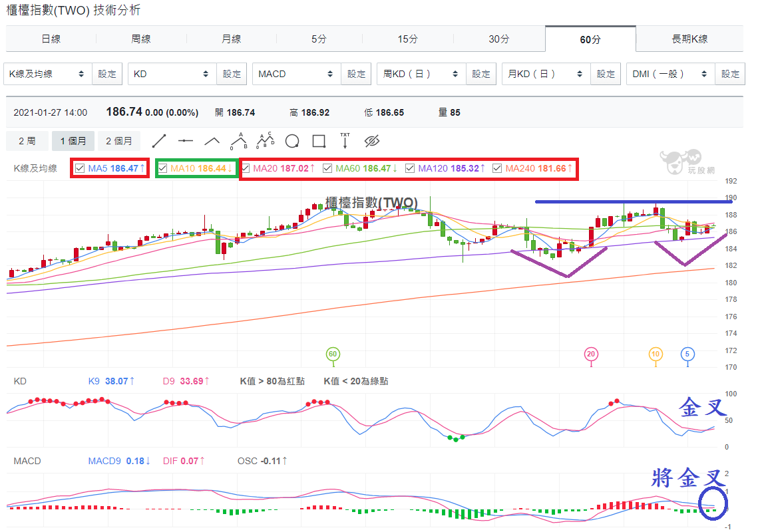
Task: Click 設定 next to 月KD dropdown
Action: 606,74
